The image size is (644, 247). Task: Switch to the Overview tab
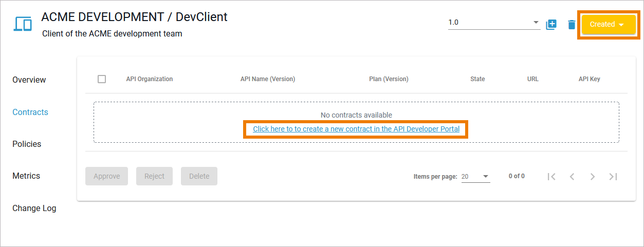(29, 80)
